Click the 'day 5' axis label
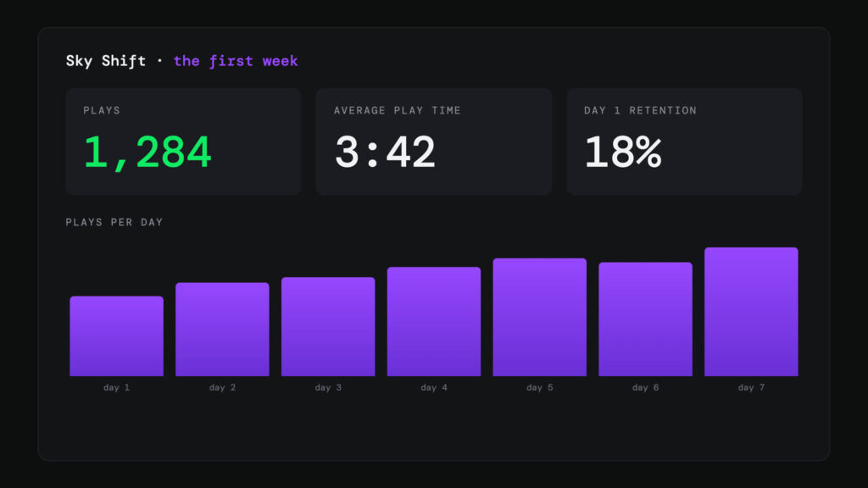The height and width of the screenshot is (488, 868). (540, 388)
